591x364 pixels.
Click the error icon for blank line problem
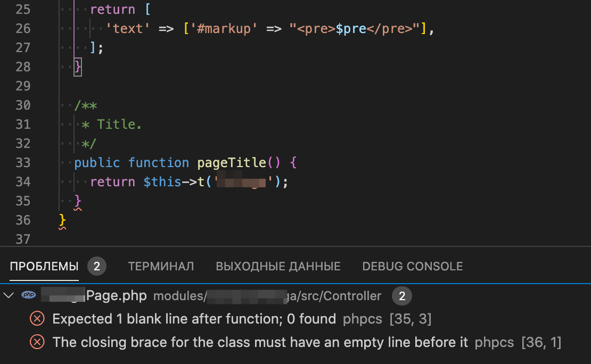coord(37,319)
